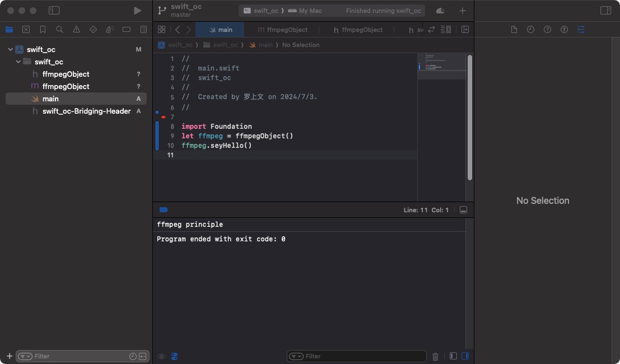This screenshot has width=620, height=364.
Task: Show the History inspector clock icon
Action: [x=530, y=30]
